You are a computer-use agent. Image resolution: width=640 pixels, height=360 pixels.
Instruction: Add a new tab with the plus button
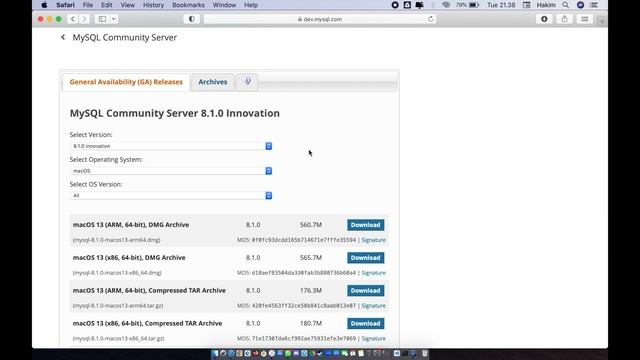[x=602, y=21]
